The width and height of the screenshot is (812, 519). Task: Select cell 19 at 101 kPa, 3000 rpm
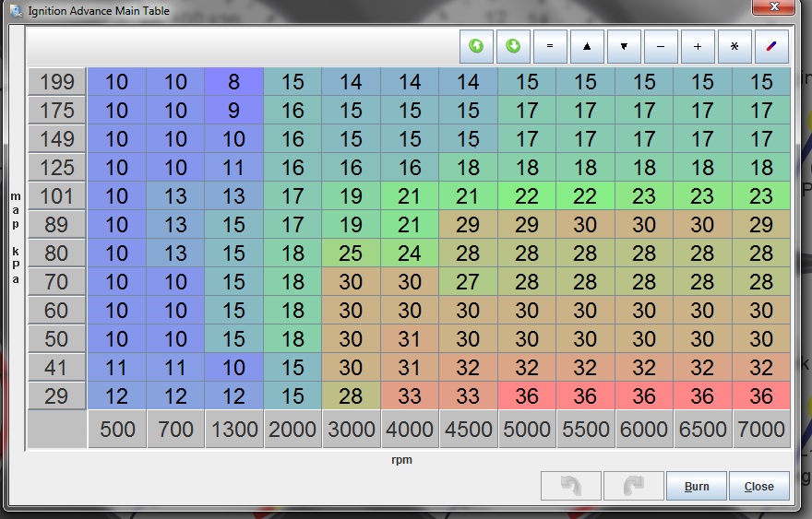pos(352,196)
